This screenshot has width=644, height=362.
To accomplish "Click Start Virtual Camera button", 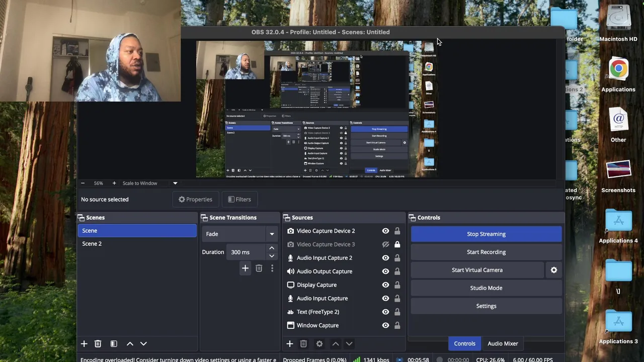I will pos(477,270).
